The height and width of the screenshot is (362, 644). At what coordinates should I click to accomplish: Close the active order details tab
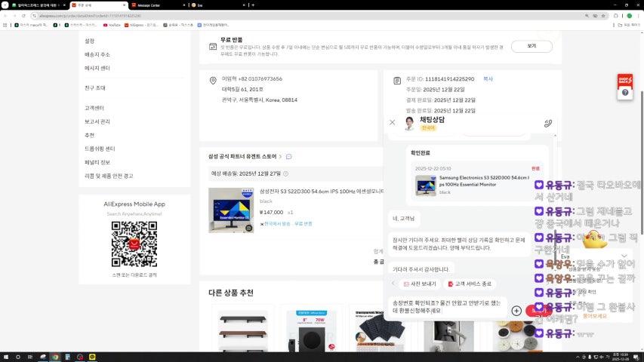[124, 5]
